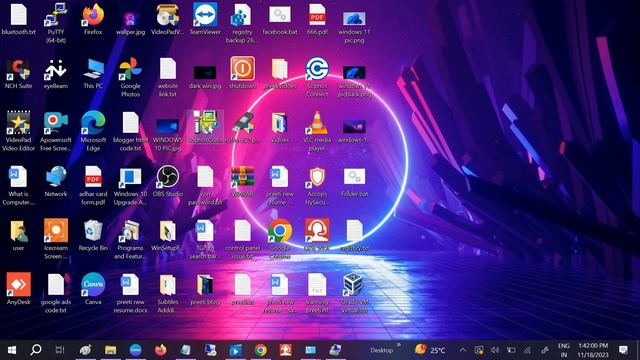The width and height of the screenshot is (640, 360).
Task: Open Task View from the taskbar
Action: click(60, 350)
